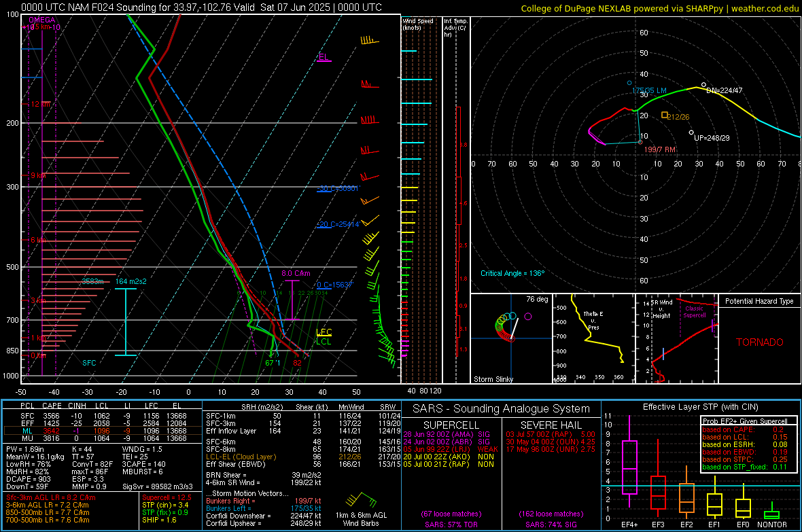Click the DCAPE = 903 value
Viewport: 802px width, 532px height.
click(x=28, y=479)
